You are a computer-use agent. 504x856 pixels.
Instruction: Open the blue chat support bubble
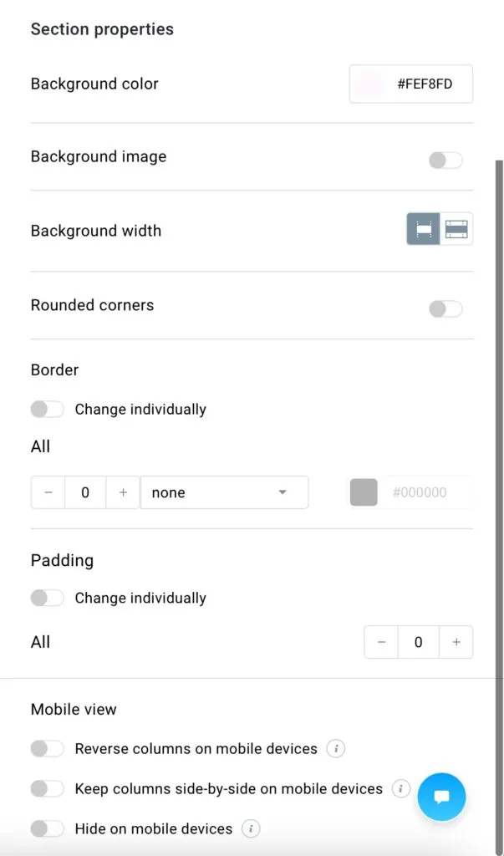click(442, 797)
